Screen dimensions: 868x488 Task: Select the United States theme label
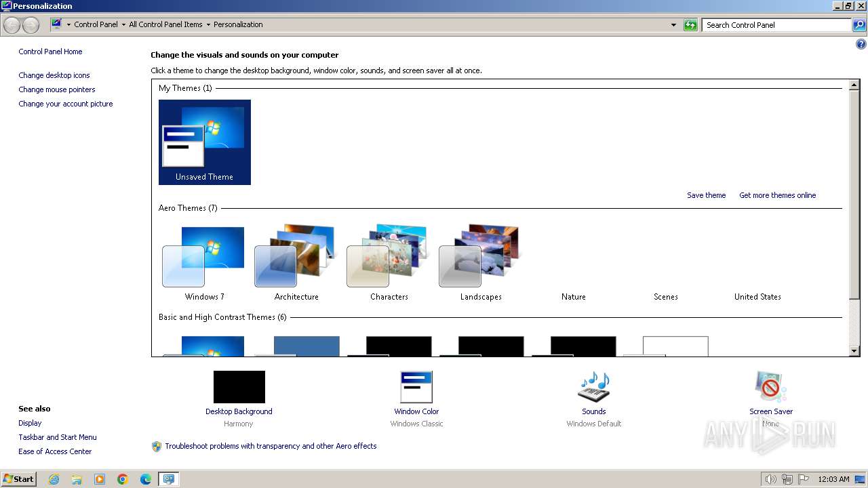[x=757, y=297]
